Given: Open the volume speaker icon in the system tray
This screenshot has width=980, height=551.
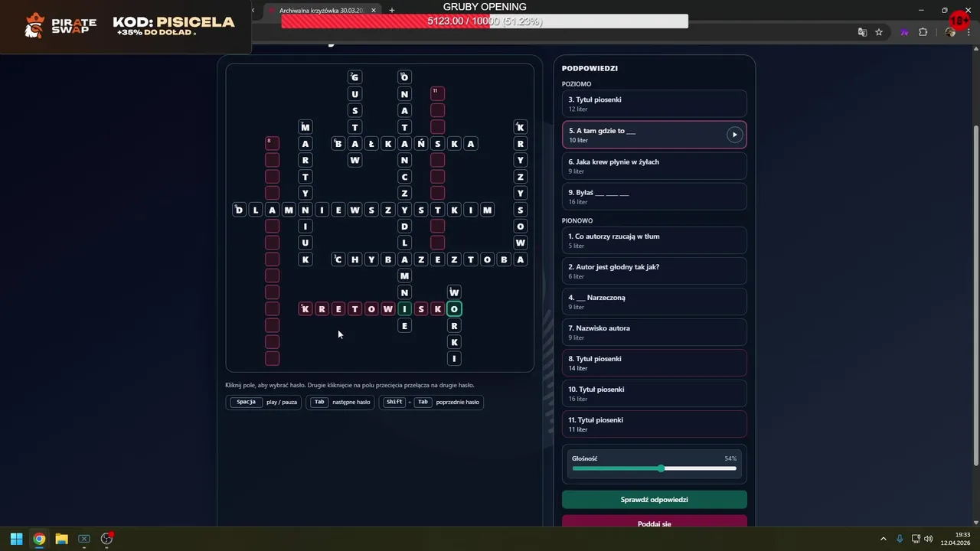Looking at the screenshot, I should tap(929, 539).
